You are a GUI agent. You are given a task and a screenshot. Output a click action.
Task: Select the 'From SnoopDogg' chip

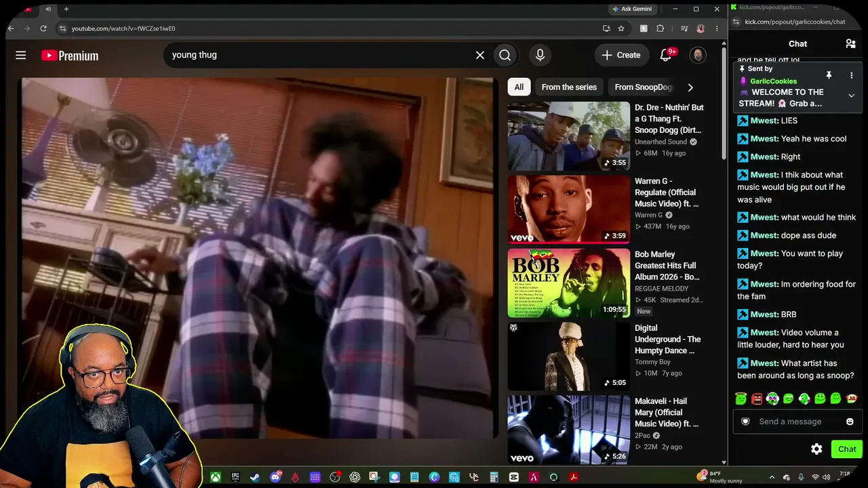[643, 87]
